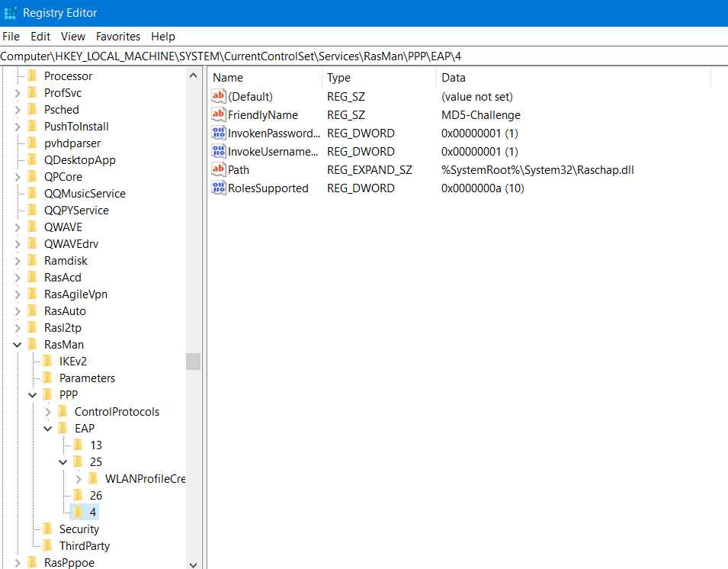Click the ProfSvc folder icon
Viewport: 728px width, 569px height.
(x=33, y=92)
